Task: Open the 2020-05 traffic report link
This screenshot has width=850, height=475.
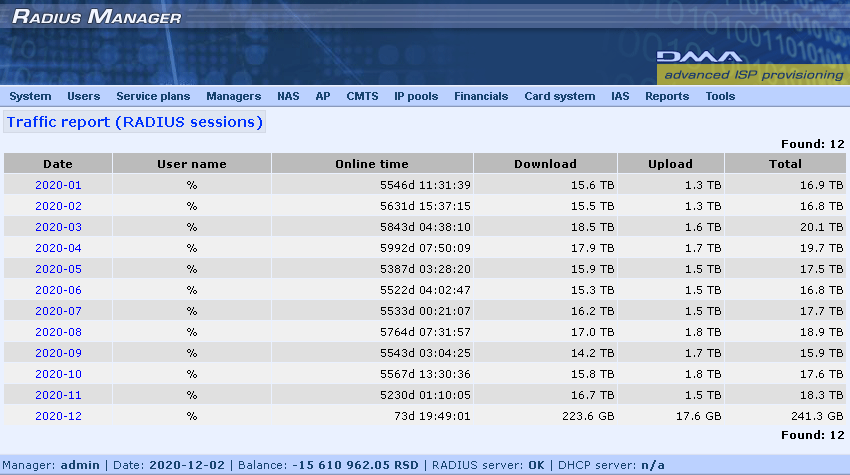Action: pyautogui.click(x=58, y=269)
